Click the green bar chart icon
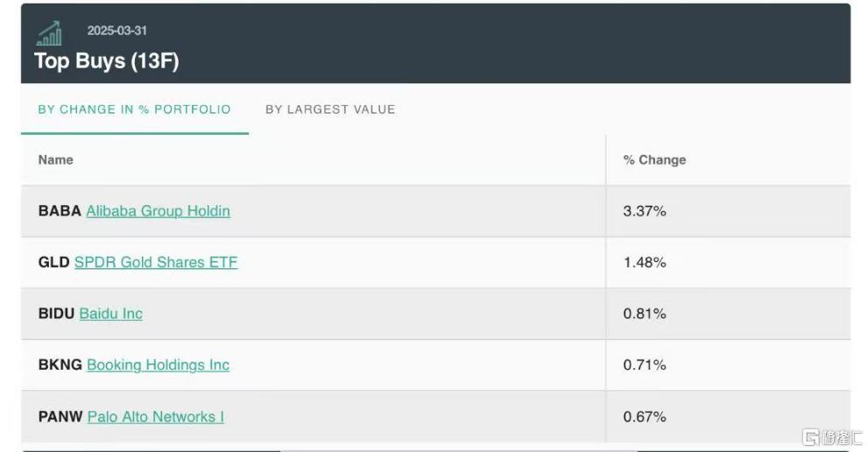The height and width of the screenshot is (452, 868). [x=49, y=33]
